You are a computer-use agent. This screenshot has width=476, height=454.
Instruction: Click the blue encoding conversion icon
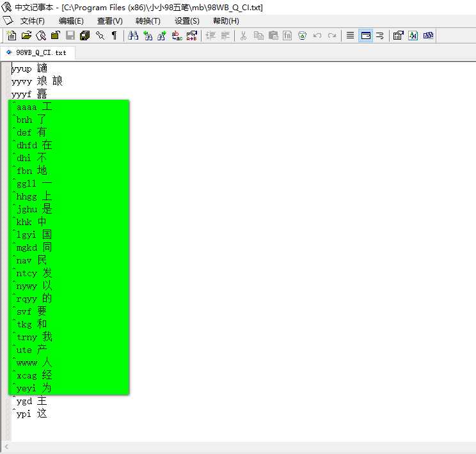[428, 36]
